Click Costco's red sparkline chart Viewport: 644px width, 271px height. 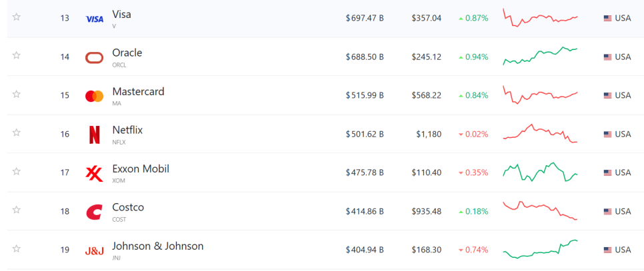[x=540, y=210]
